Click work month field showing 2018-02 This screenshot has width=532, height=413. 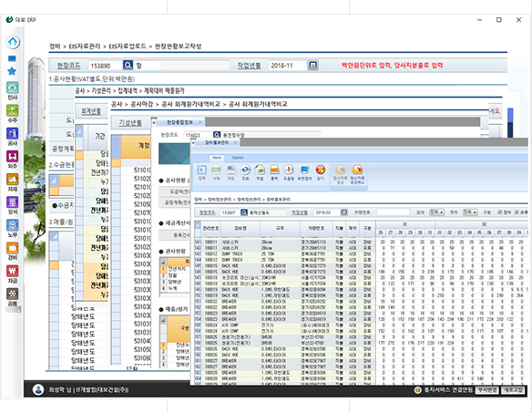[327, 212]
